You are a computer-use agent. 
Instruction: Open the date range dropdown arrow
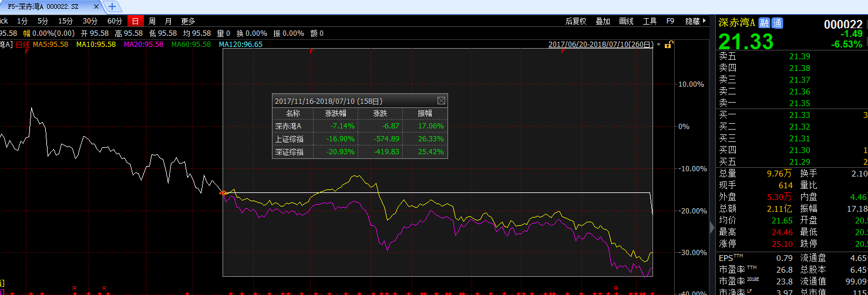[x=658, y=45]
